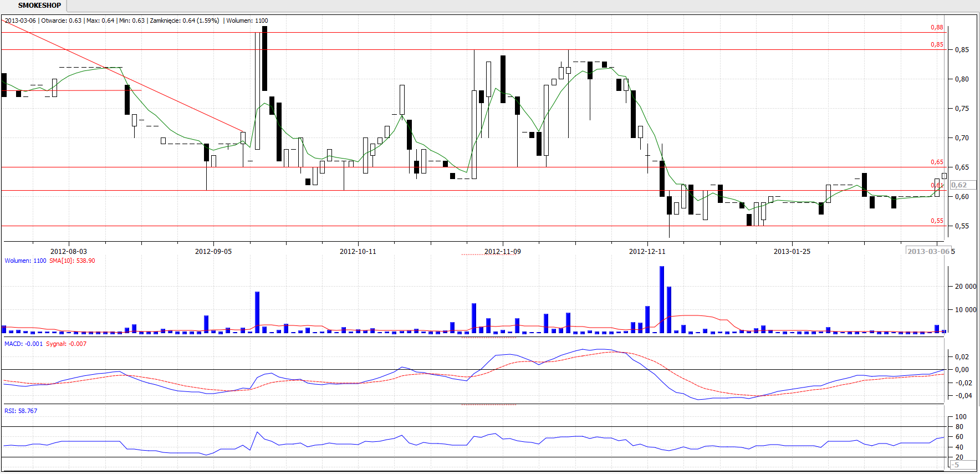The width and height of the screenshot is (980, 474).
Task: Select the 2013-01-25 time axis date
Action: point(792,252)
